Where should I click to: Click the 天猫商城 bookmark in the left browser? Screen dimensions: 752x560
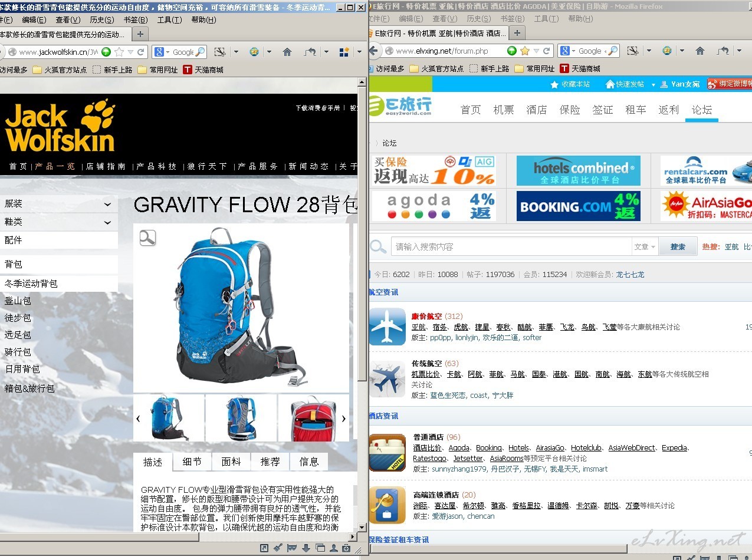click(203, 70)
